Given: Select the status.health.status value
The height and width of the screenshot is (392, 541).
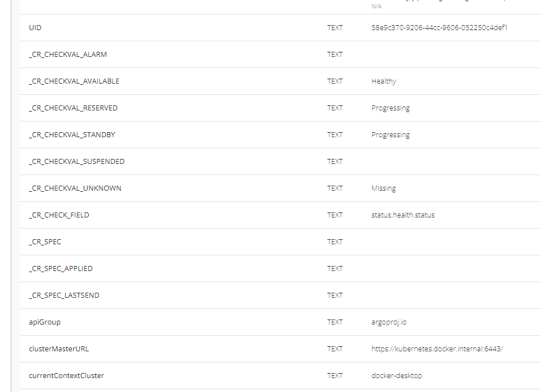Looking at the screenshot, I should click(403, 215).
